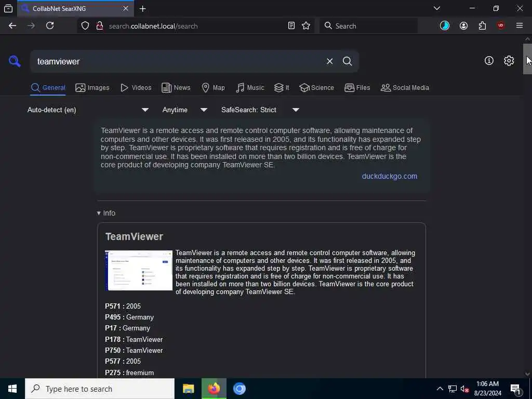532x399 pixels.
Task: Click the page vertical scrollbar thumb
Action: 527,59
